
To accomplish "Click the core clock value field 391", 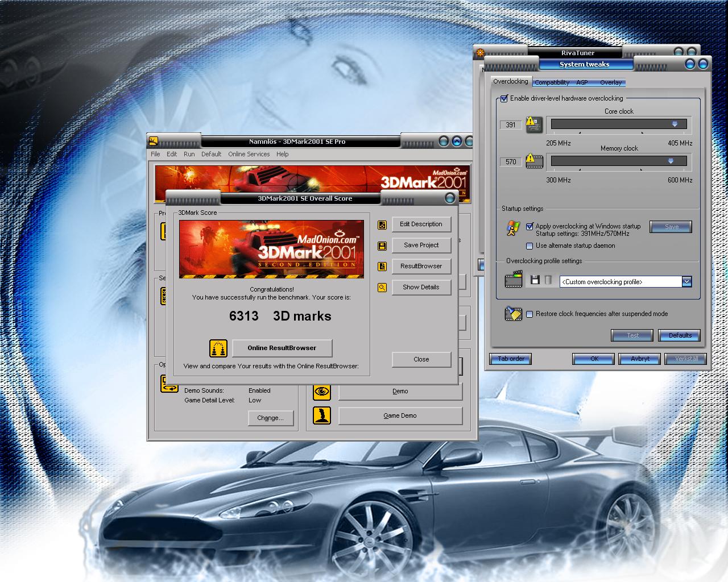I will (x=511, y=125).
